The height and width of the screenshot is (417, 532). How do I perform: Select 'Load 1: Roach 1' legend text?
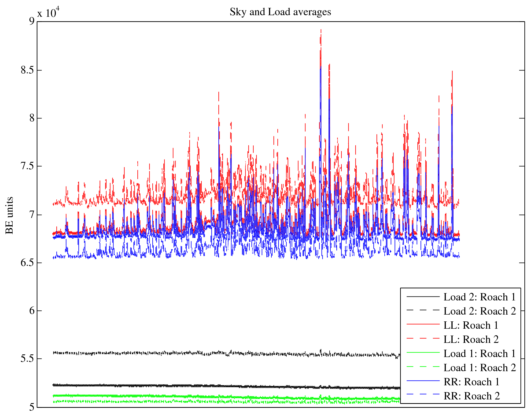tap(480, 354)
